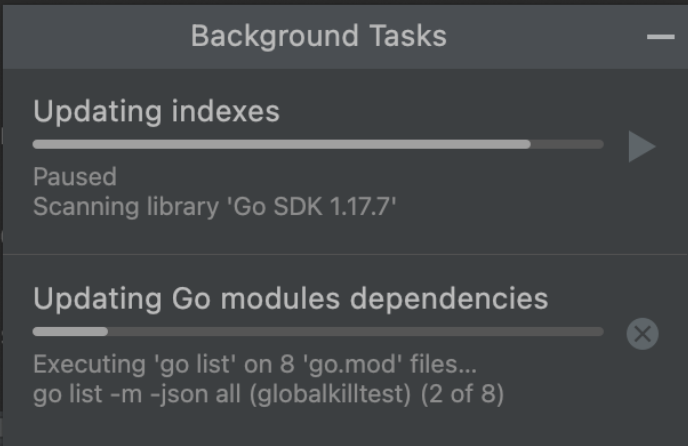Click the 'globalkilltest' module name

click(330, 394)
